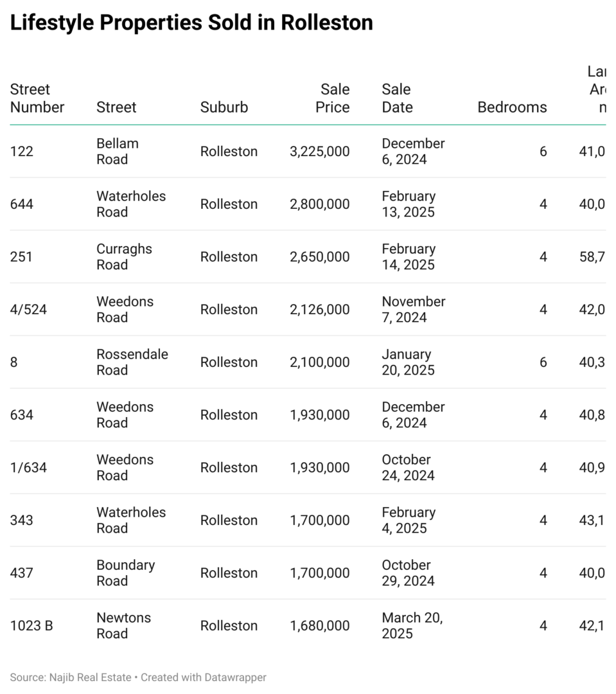This screenshot has width=616, height=694.
Task: Click the Rossendale Road street cell
Action: coord(132,362)
